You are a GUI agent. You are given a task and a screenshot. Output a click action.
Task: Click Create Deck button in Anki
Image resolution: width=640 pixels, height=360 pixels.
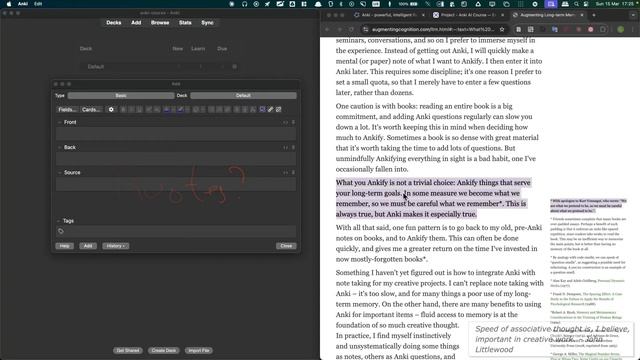pos(164,351)
